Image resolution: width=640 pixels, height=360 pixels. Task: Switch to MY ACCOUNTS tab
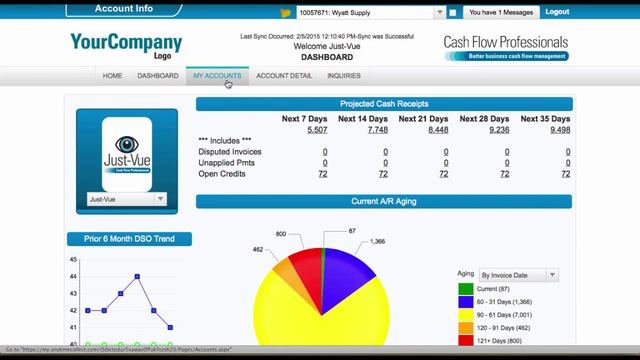(x=217, y=76)
